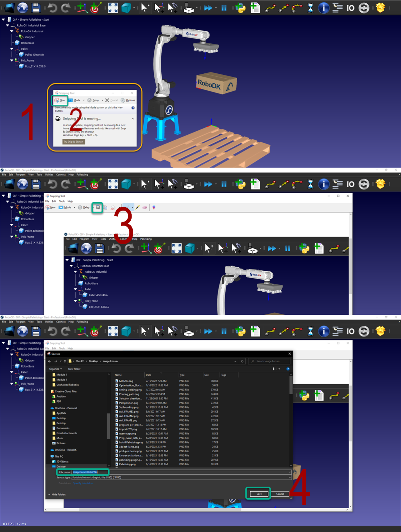Image resolution: width=401 pixels, height=532 pixels.
Task: Click the Cancel button in Save As dialog
Action: [280, 494]
